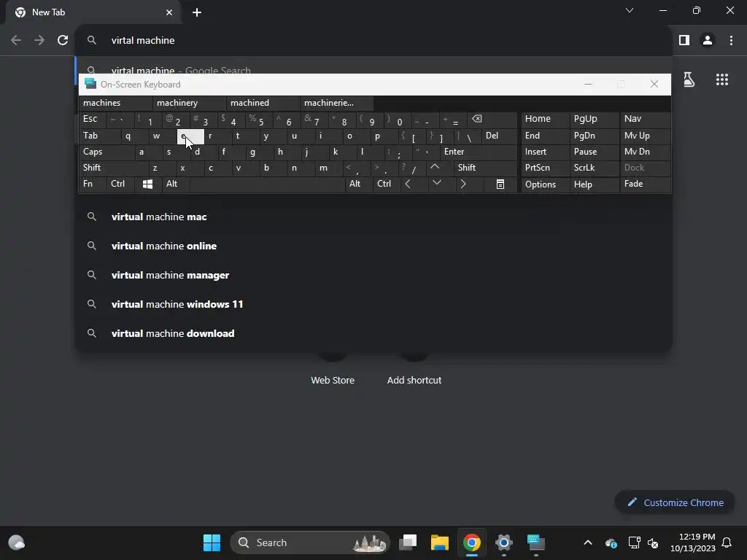Open File Explorer from the taskbar
This screenshot has width=747, height=560.
click(x=439, y=542)
